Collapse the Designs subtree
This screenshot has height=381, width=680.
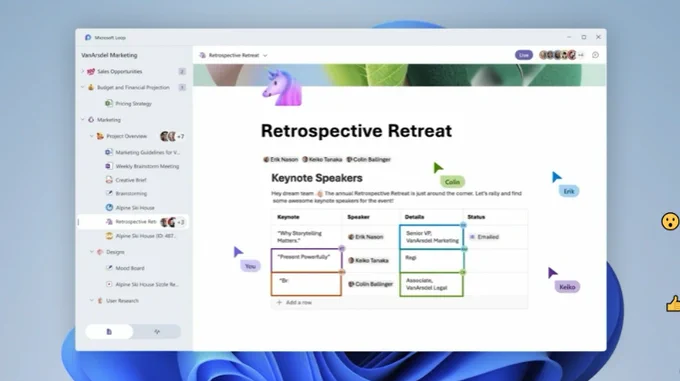tap(92, 252)
